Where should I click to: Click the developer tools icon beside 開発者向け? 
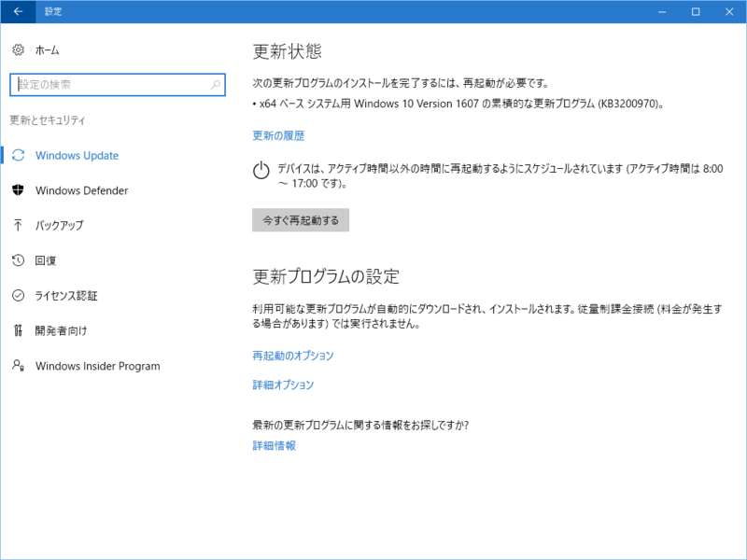(x=18, y=330)
